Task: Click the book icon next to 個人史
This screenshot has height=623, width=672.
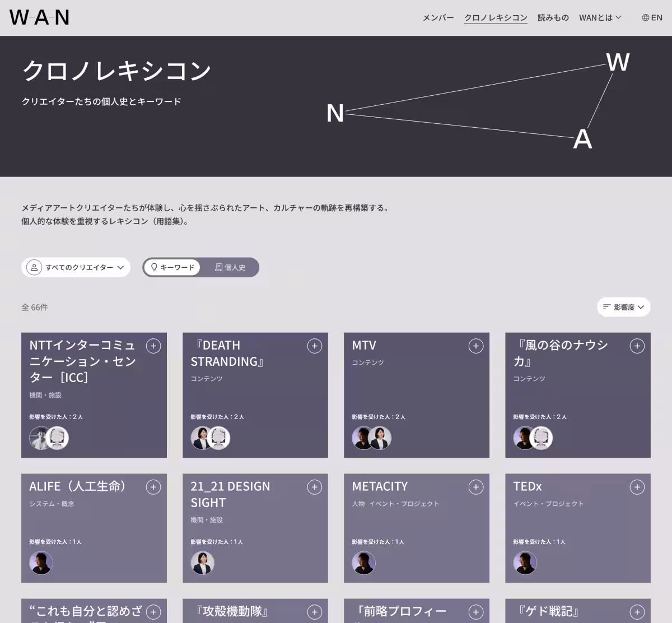Action: (x=218, y=267)
